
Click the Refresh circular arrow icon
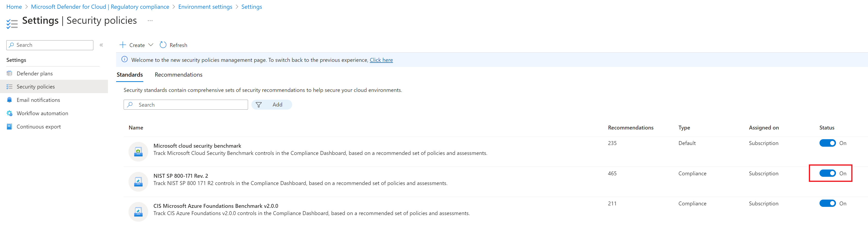click(x=163, y=45)
